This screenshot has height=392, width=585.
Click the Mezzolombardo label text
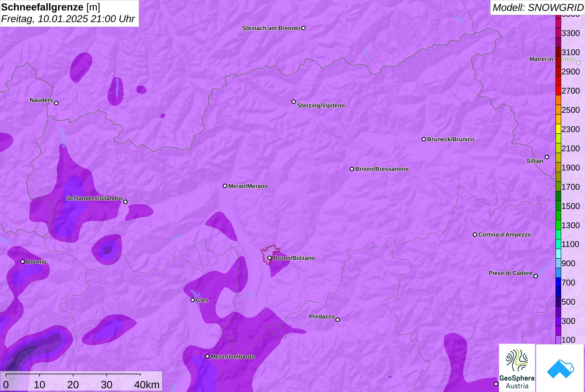[x=233, y=356]
